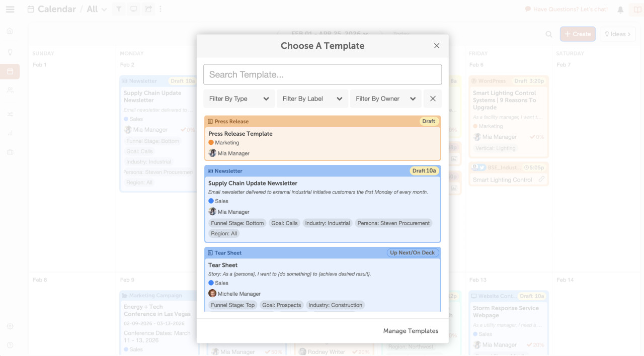
Task: Open Supply Chain Update Newsletter on Monday calendar
Action: coord(158,134)
